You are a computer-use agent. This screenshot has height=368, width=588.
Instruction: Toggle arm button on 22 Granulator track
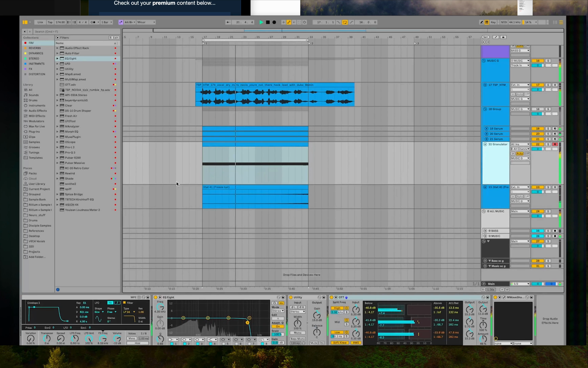555,144
